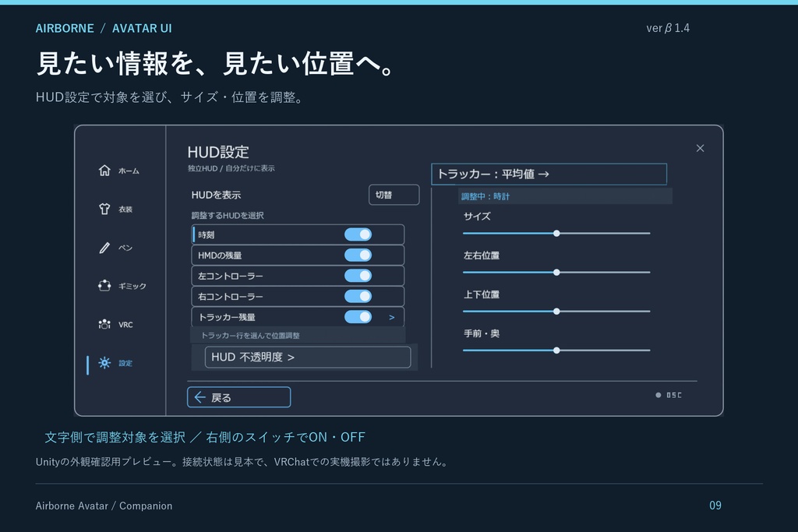This screenshot has height=532, width=798.
Task: Click the サイズ slider handle
Action: (556, 234)
